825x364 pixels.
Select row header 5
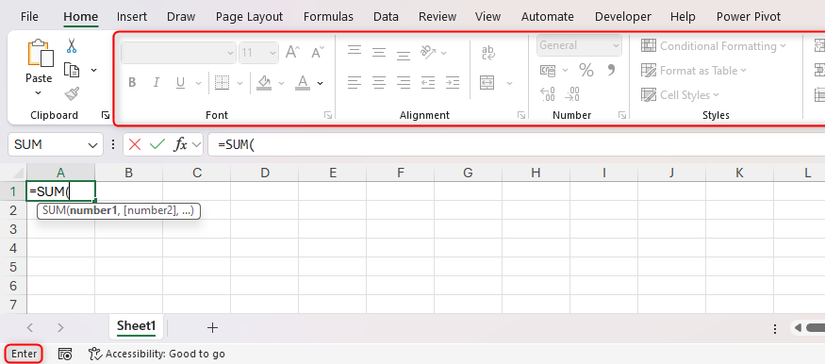[x=14, y=267]
